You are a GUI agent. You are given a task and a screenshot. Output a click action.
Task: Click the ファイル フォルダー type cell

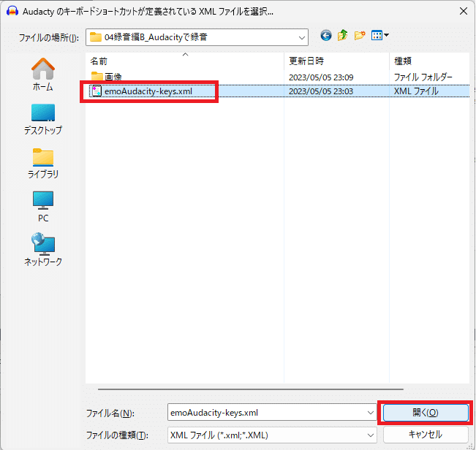[x=423, y=77]
